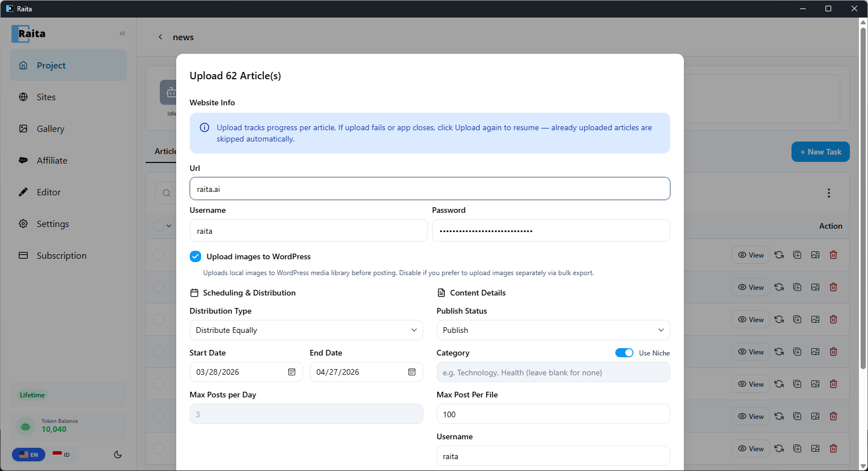Open the image icon in the first article row
This screenshot has height=471, width=868.
[x=815, y=255]
